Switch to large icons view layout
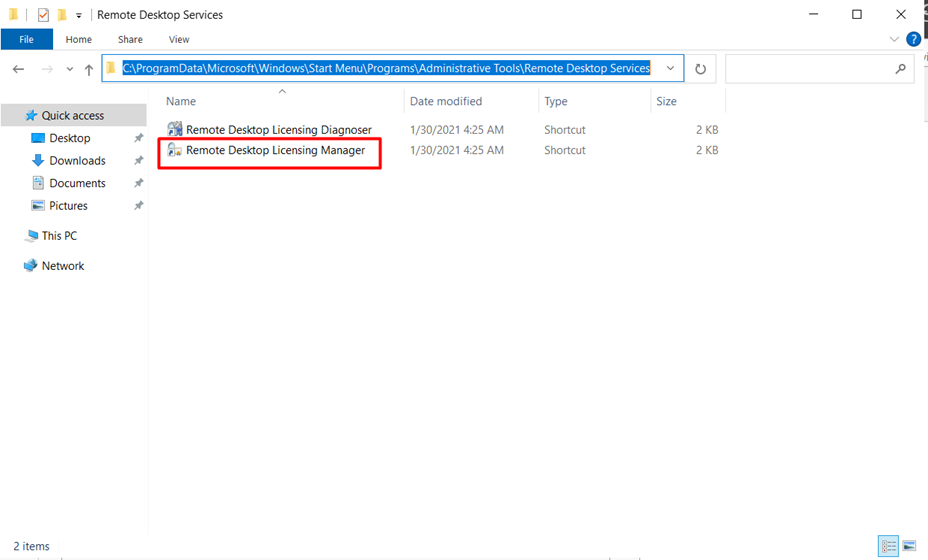The height and width of the screenshot is (560, 928). coord(909,546)
